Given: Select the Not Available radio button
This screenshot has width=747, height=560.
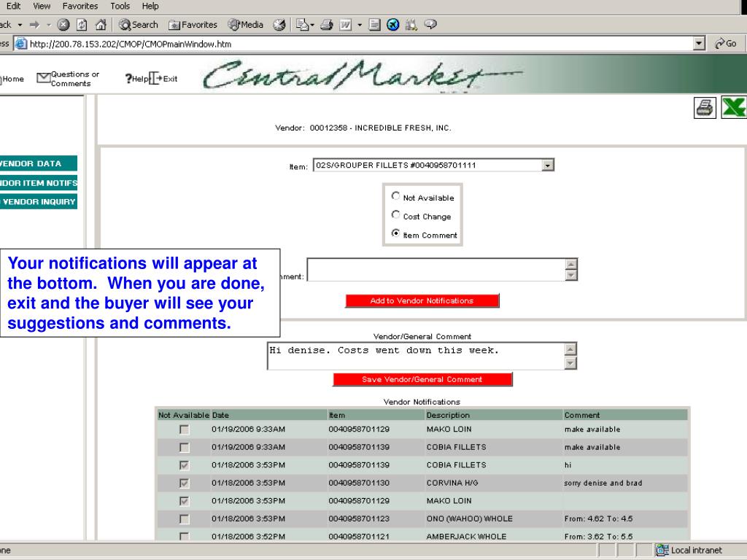Looking at the screenshot, I should click(x=395, y=195).
